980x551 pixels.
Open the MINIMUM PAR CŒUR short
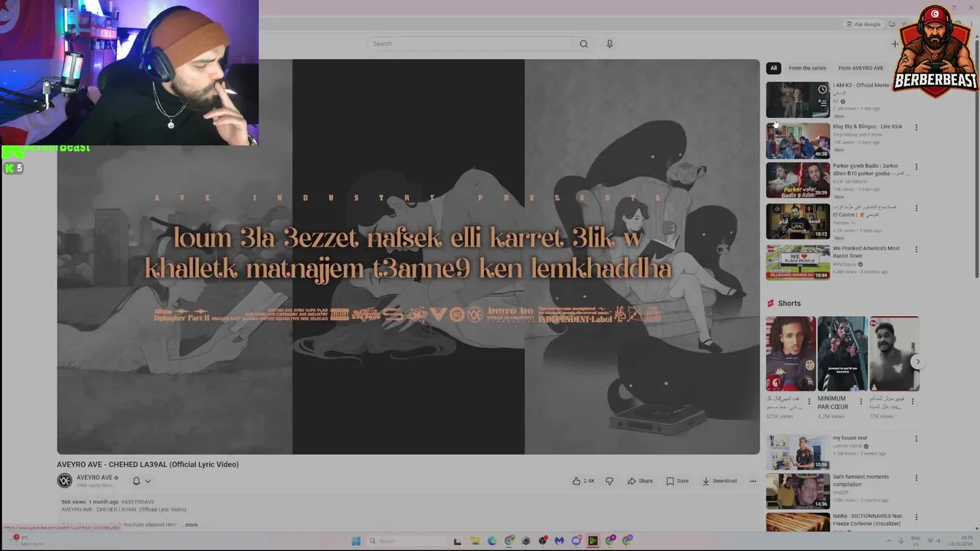[842, 354]
